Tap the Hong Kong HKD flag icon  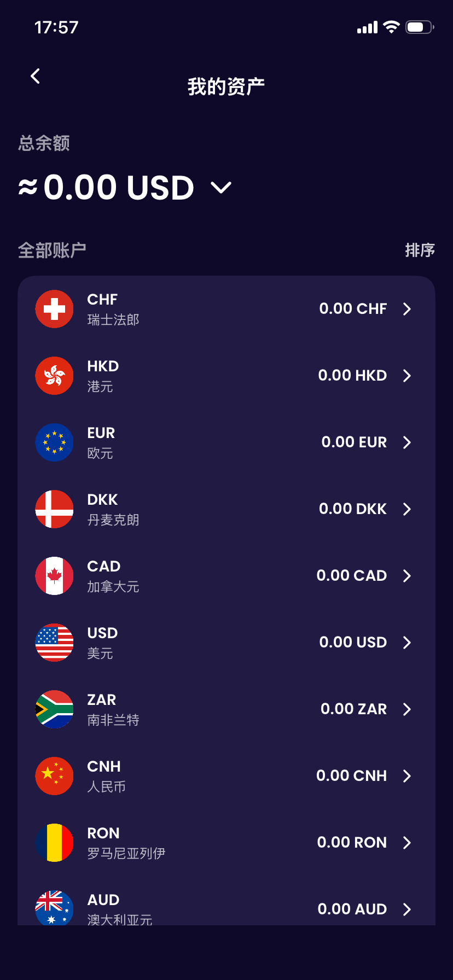[54, 376]
